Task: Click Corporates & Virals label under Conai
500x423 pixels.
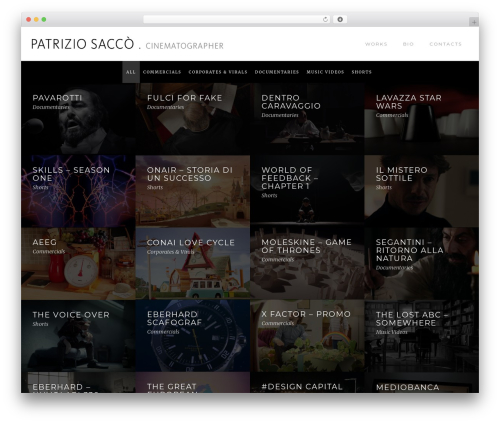Action: tap(171, 252)
